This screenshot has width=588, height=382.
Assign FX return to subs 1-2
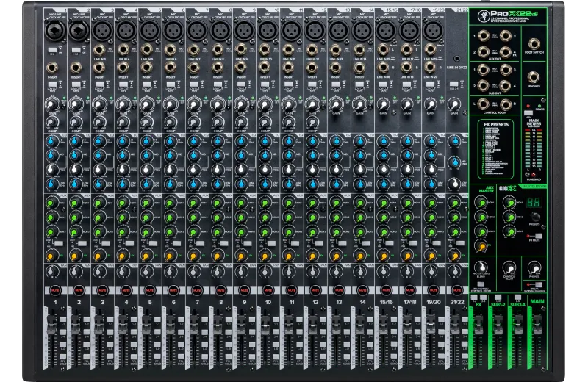coord(474,298)
